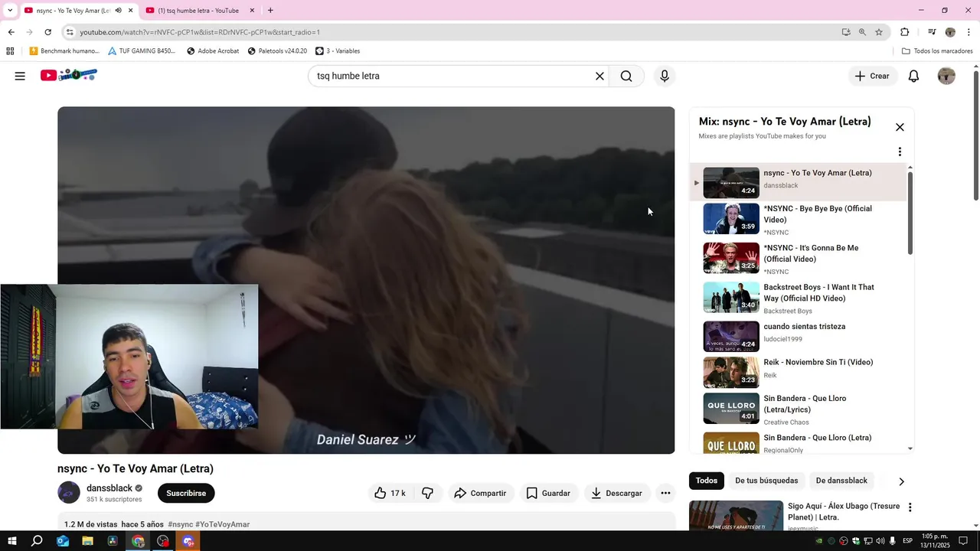This screenshot has width=980, height=551.
Task: Open danssblack channel name link
Action: [109, 488]
